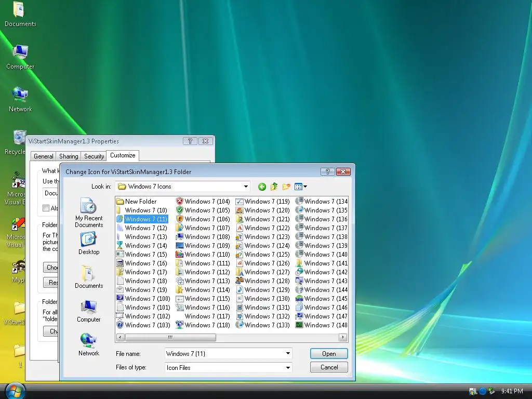
Task: Select Windows 7 (106) orange shield icon file
Action: [x=203, y=219]
